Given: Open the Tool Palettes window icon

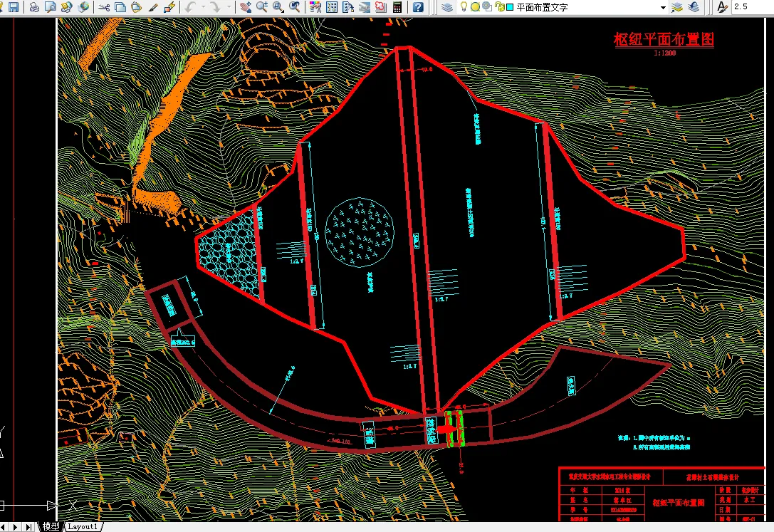Looking at the screenshot, I should click(x=348, y=7).
